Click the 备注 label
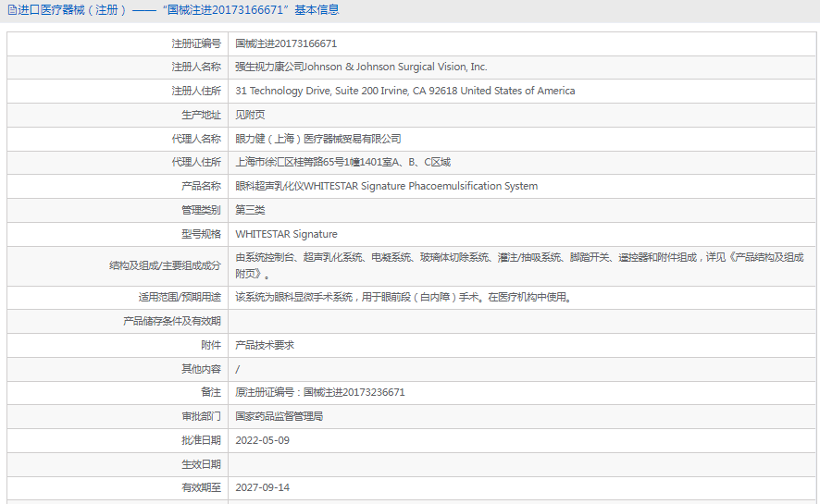The image size is (820, 504). tap(211, 392)
